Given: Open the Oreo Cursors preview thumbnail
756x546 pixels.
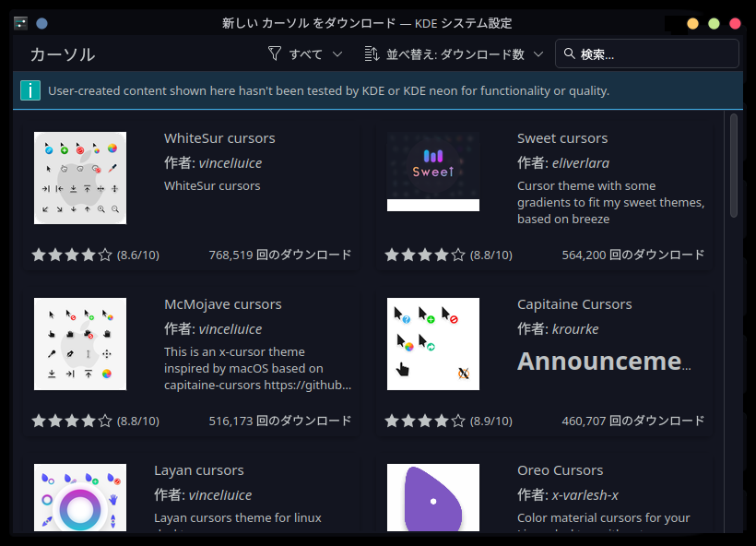Looking at the screenshot, I should (x=433, y=497).
